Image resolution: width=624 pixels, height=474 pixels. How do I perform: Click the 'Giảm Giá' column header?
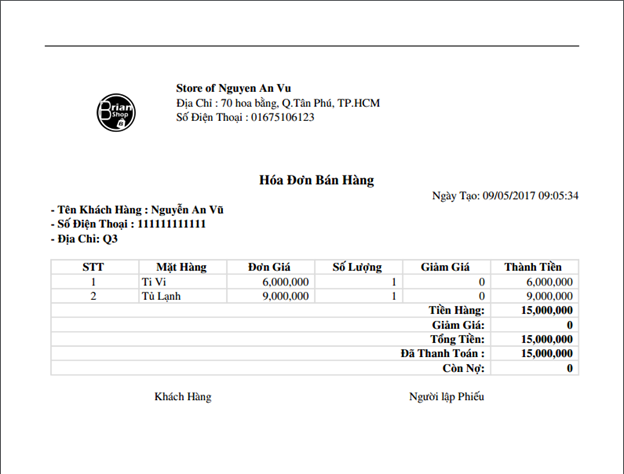[x=445, y=267]
